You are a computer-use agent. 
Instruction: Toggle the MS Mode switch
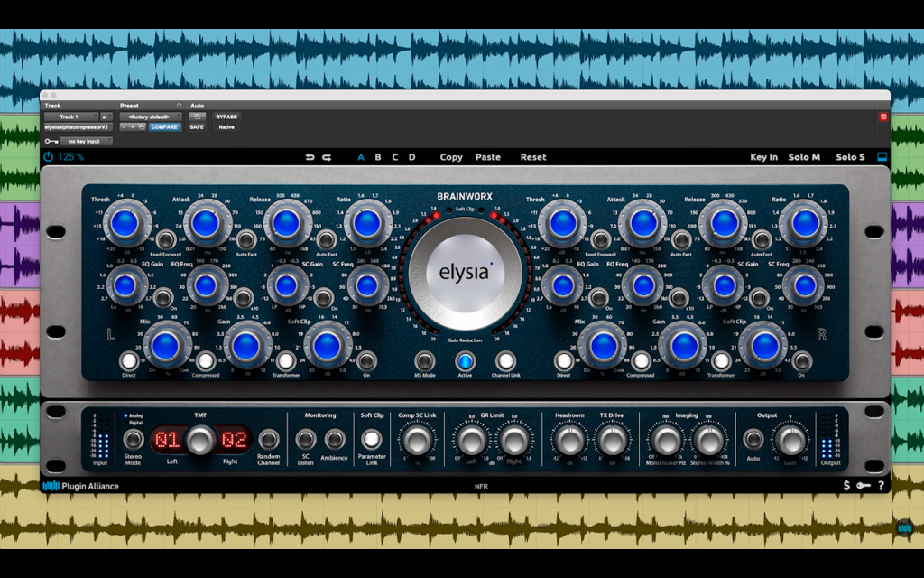click(424, 360)
